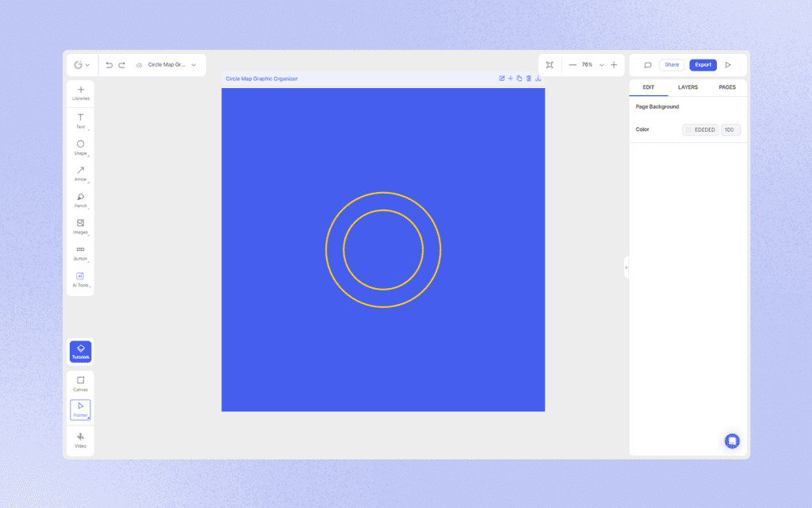This screenshot has width=812, height=508.
Task: Open the zoom level dropdown
Action: pyautogui.click(x=602, y=64)
